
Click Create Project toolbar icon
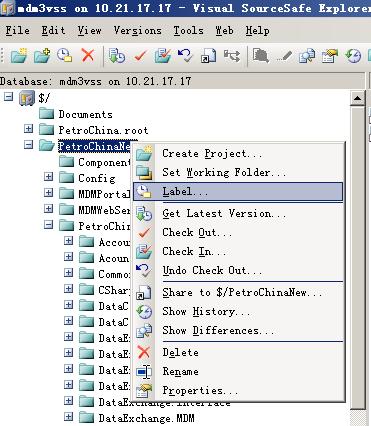(x=19, y=55)
